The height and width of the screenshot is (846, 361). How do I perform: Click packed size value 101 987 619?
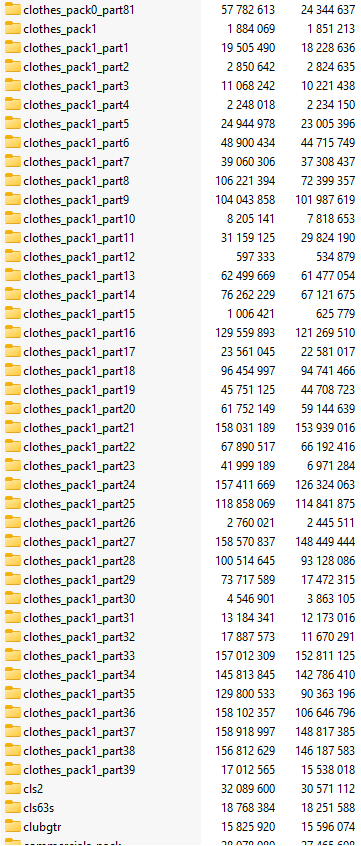[x=325, y=200]
